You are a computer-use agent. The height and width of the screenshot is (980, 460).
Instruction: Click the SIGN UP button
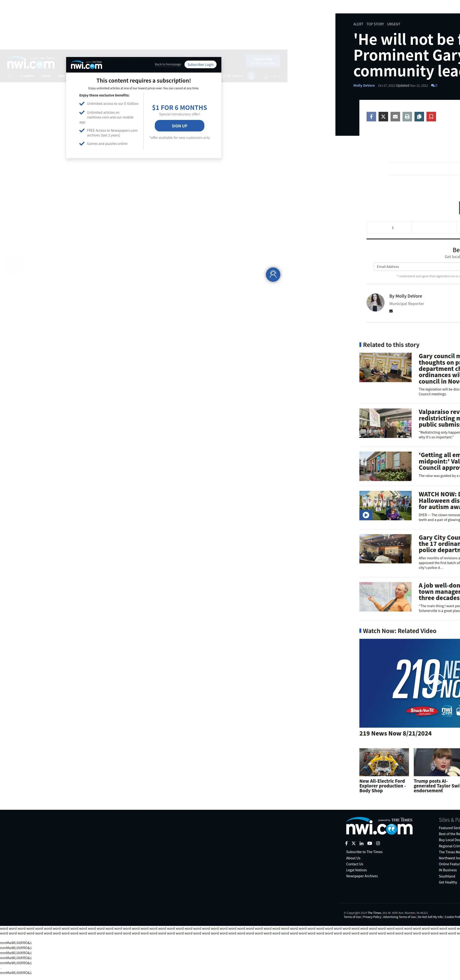pyautogui.click(x=179, y=126)
